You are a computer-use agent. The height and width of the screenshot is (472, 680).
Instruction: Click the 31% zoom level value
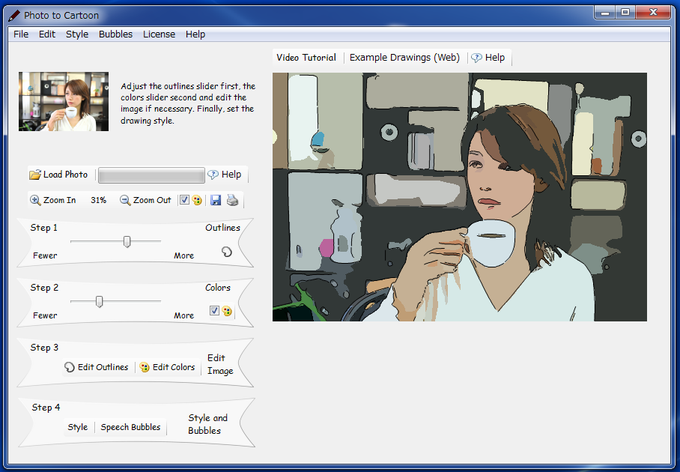coord(98,200)
